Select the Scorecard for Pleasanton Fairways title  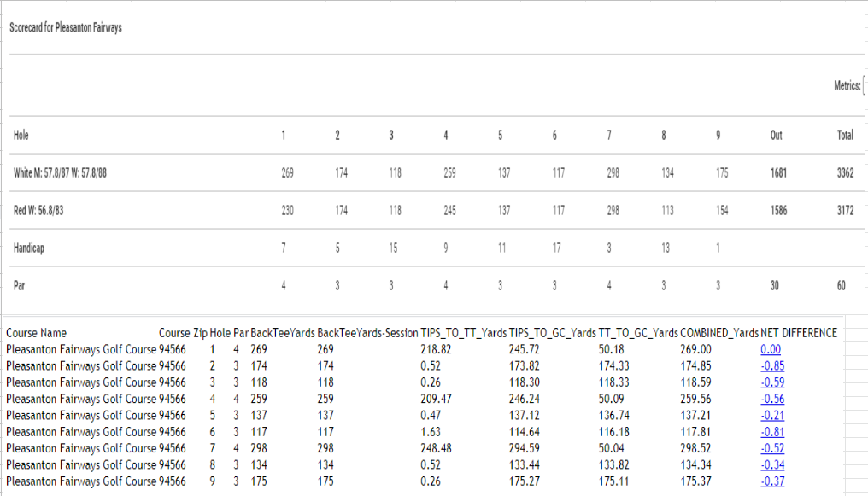[x=65, y=27]
